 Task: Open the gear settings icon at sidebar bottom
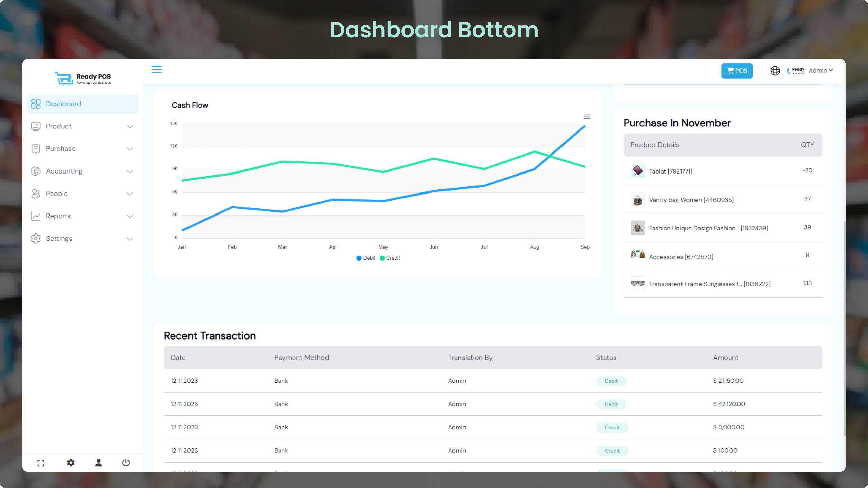(71, 463)
